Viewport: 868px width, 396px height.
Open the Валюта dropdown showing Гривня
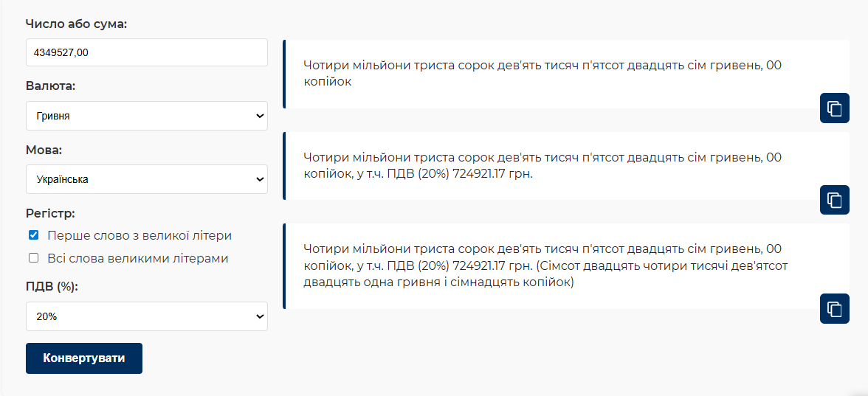point(146,116)
